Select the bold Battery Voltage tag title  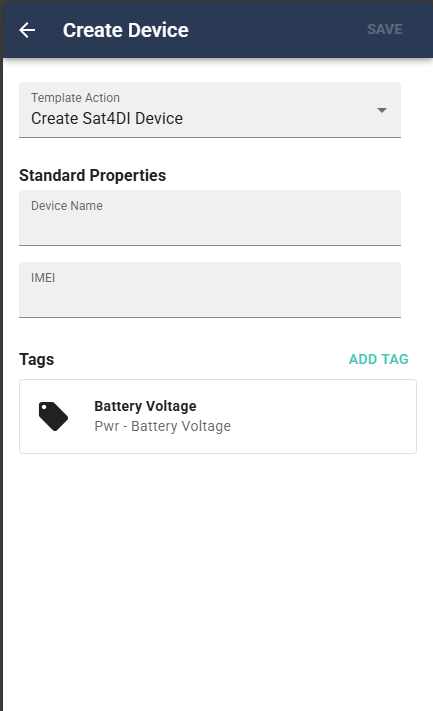coord(145,406)
